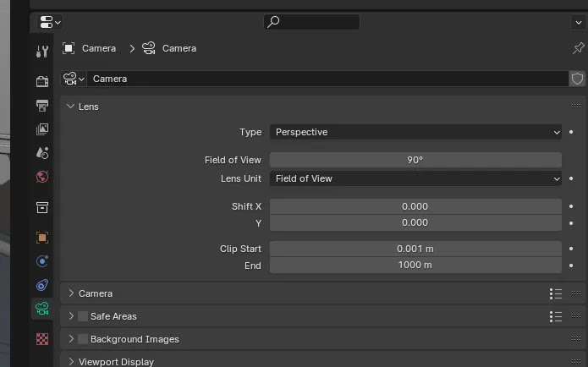
Task: Open the Output properties tab
Action: coord(42,106)
